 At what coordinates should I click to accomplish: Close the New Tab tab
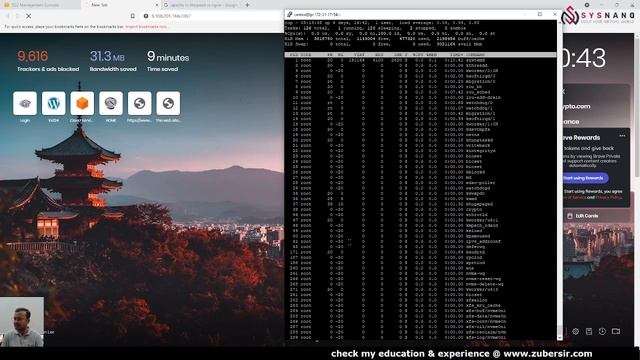pyautogui.click(x=157, y=5)
